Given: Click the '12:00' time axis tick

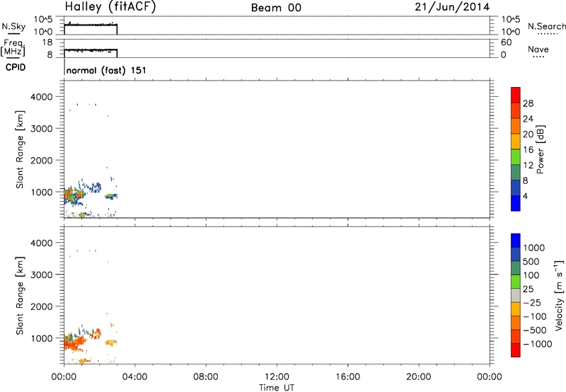Looking at the screenshot, I should [x=277, y=377].
